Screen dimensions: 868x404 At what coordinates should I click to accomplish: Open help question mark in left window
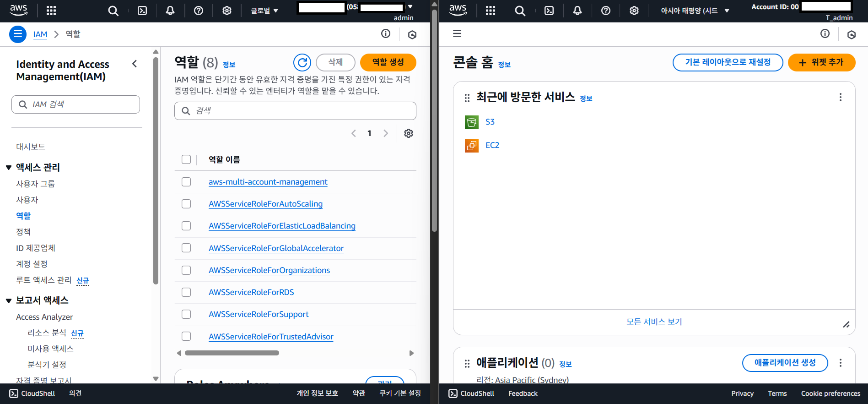199,11
